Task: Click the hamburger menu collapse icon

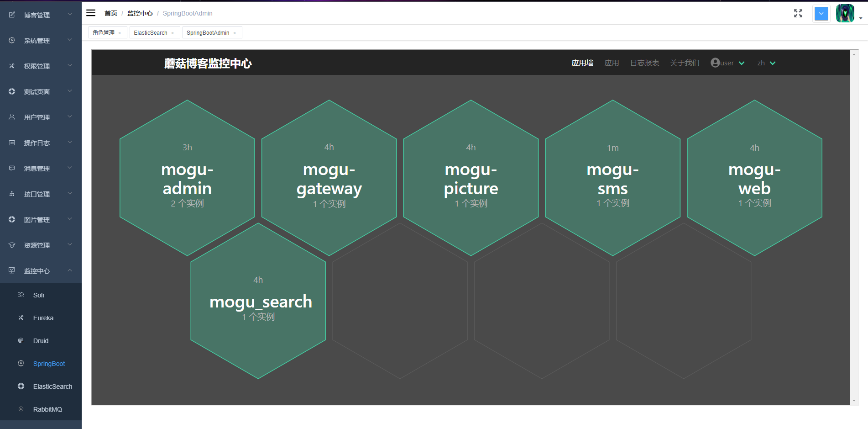Action: click(91, 13)
